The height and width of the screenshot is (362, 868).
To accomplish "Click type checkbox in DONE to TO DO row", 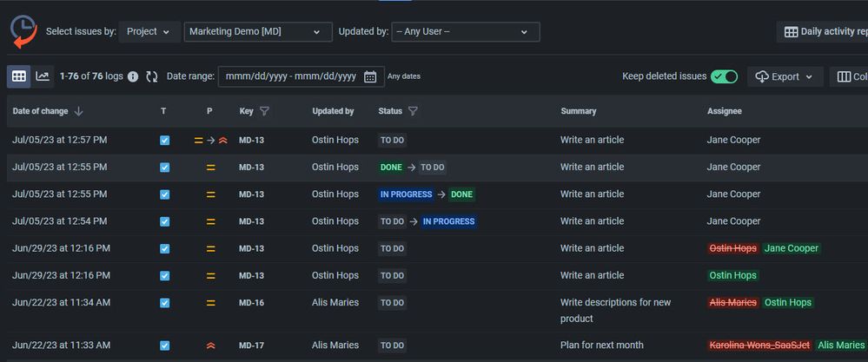I will pyautogui.click(x=164, y=168).
